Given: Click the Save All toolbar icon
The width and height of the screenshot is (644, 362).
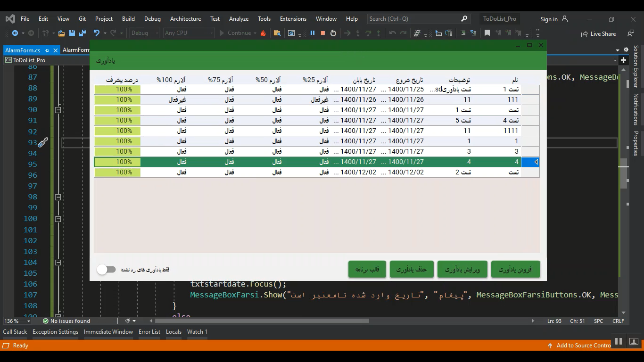Looking at the screenshot, I should pos(82,33).
